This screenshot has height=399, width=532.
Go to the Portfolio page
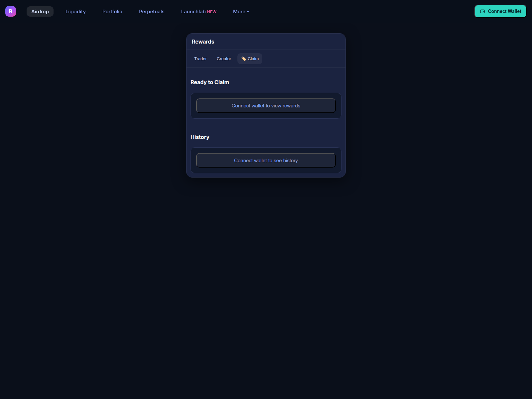[x=112, y=11]
